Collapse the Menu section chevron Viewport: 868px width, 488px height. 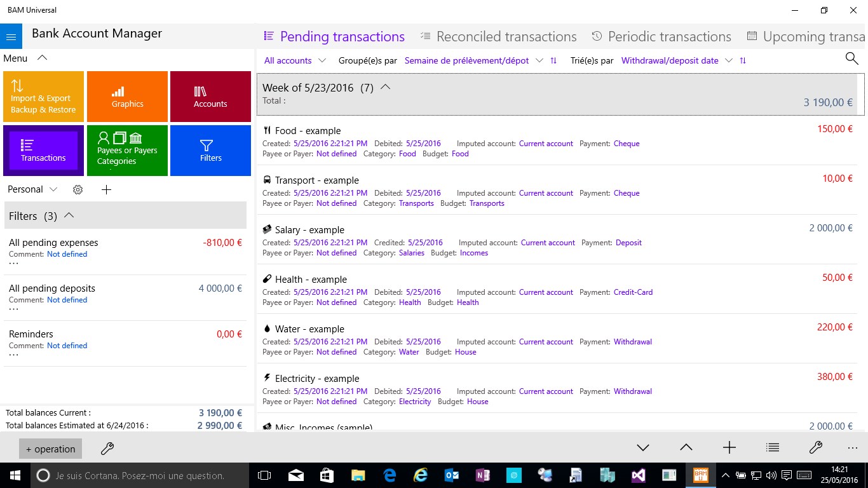[x=43, y=58]
